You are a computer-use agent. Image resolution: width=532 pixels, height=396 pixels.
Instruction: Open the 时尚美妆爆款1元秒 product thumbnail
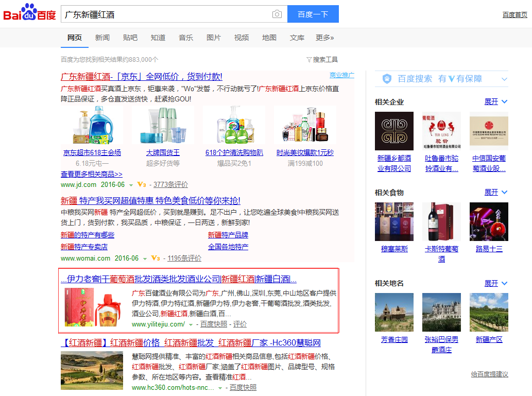click(x=305, y=125)
